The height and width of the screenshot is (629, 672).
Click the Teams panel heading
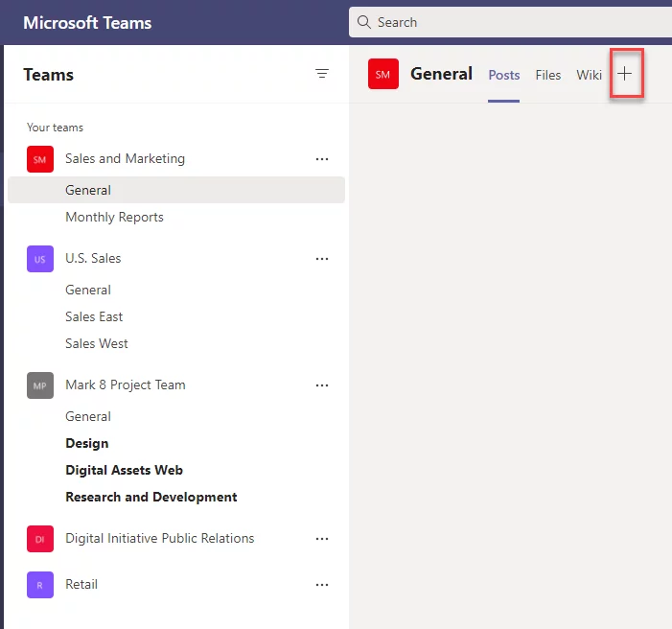coord(49,75)
